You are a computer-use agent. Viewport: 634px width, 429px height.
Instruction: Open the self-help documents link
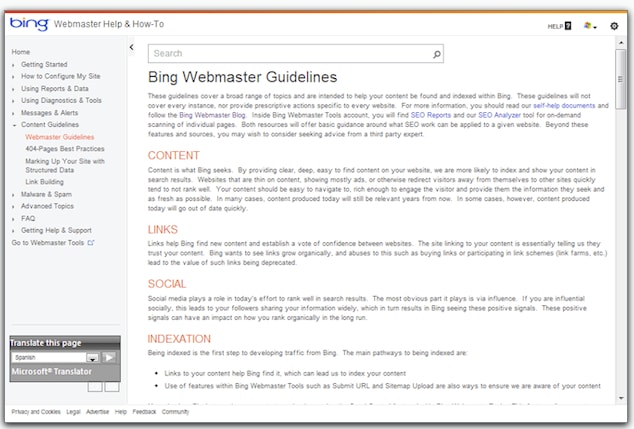click(x=564, y=106)
